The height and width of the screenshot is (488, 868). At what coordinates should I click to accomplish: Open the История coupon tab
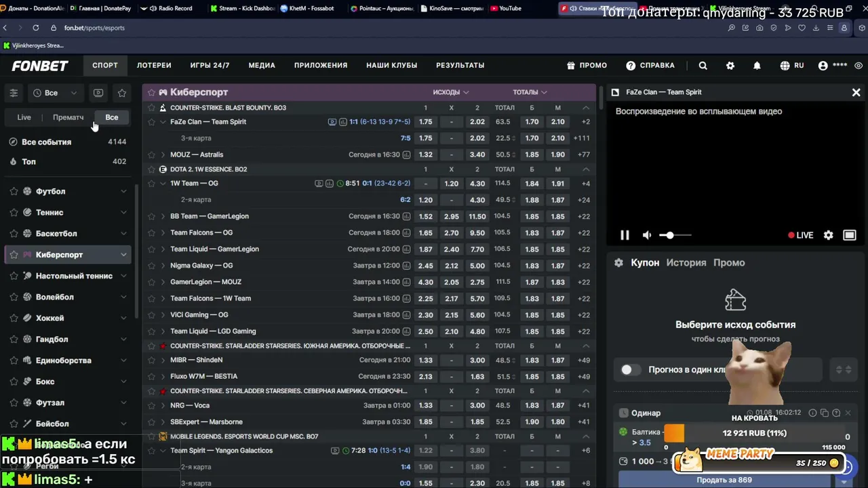[x=686, y=263]
